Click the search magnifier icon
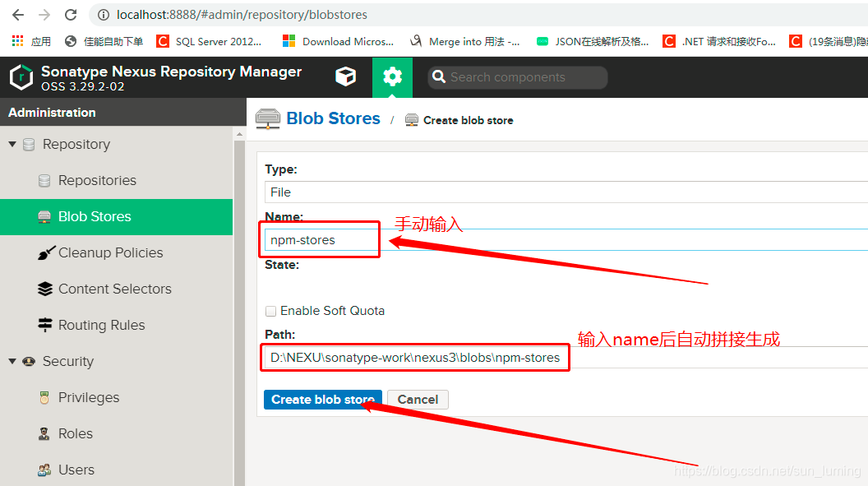 (438, 77)
